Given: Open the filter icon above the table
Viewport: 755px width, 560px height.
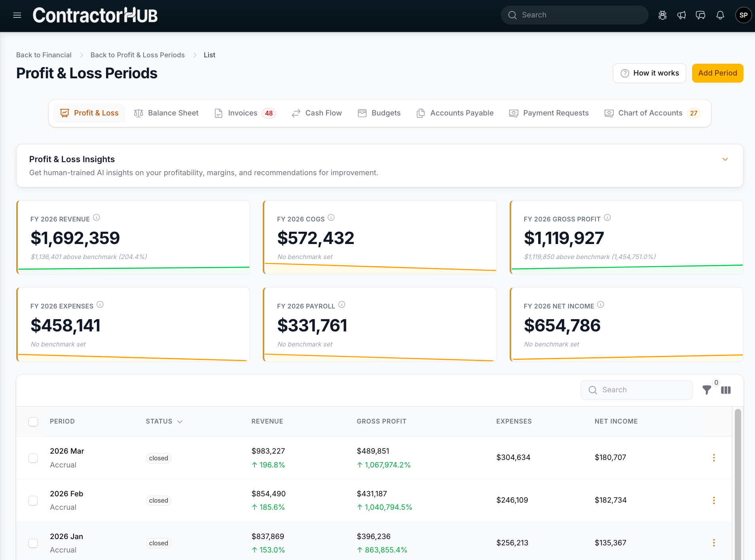Looking at the screenshot, I should pyautogui.click(x=707, y=390).
